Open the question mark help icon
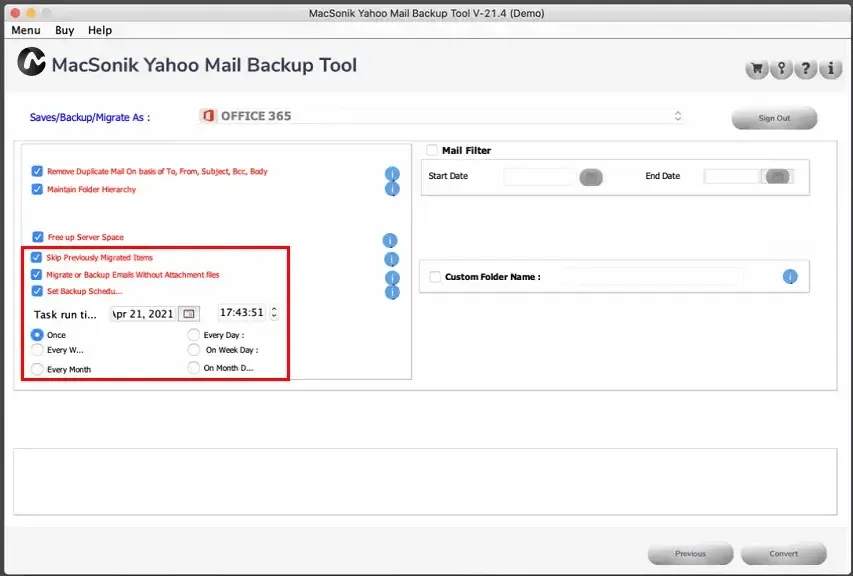 click(806, 69)
